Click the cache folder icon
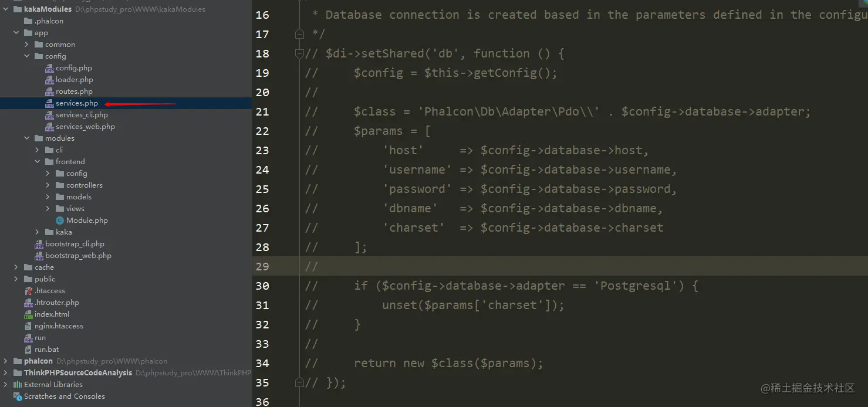Viewport: 868px width, 407px height. [28, 267]
